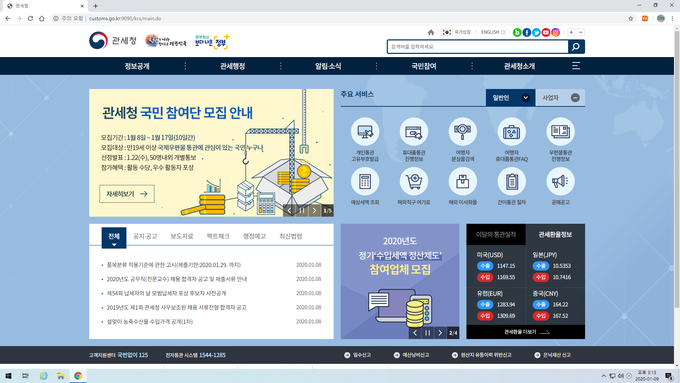
Task: Pause the 수입세액 정산제도 banner slideshow
Action: click(x=428, y=333)
